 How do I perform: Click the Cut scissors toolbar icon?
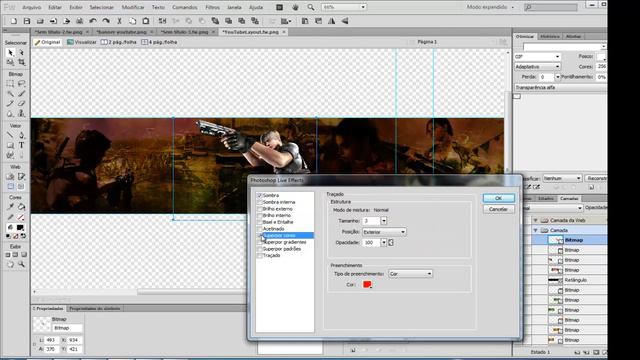(x=119, y=21)
